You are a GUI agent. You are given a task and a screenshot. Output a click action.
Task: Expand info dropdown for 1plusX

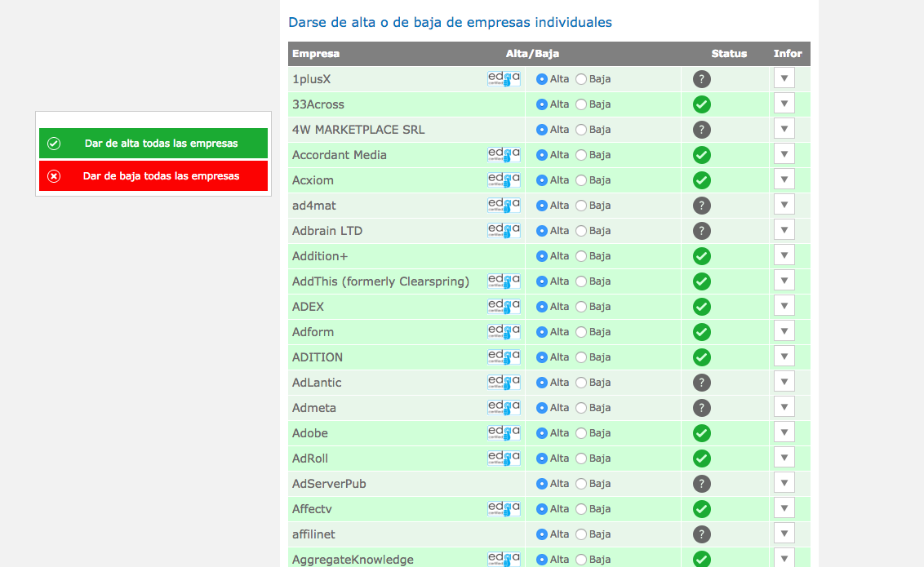[784, 78]
